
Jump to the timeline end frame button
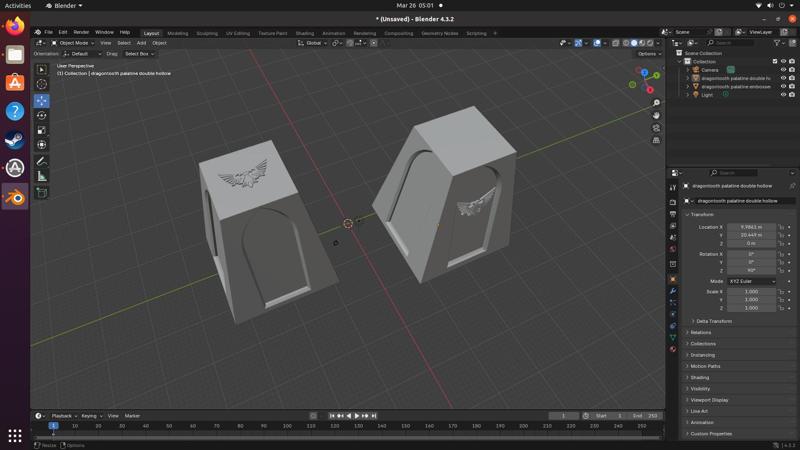(x=373, y=416)
